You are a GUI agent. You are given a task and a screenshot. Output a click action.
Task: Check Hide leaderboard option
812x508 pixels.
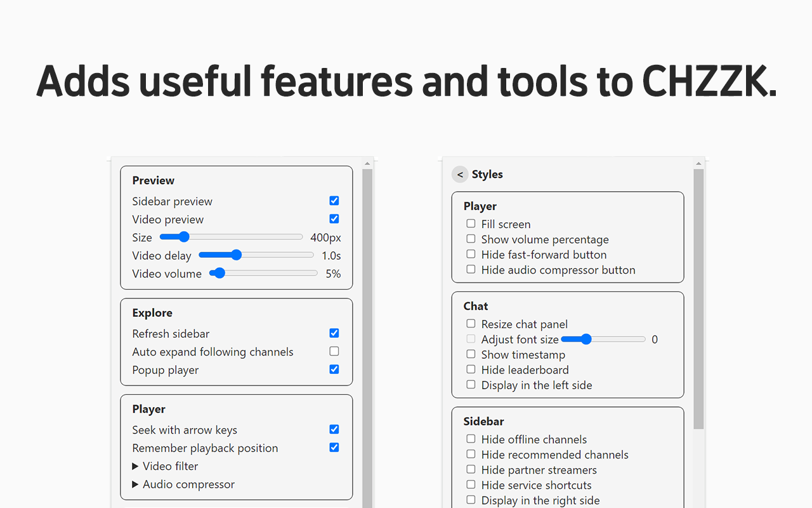click(471, 370)
